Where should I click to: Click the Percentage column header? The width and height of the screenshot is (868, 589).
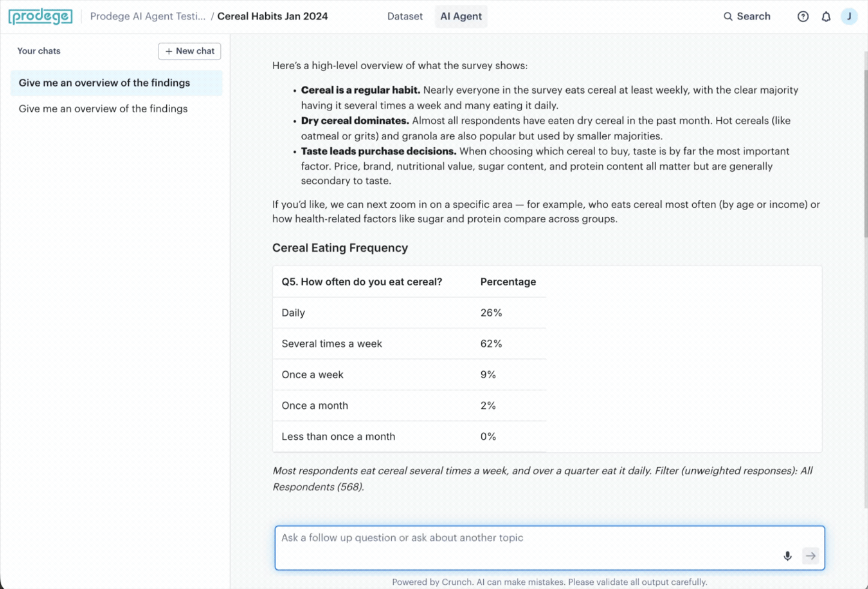[508, 282]
